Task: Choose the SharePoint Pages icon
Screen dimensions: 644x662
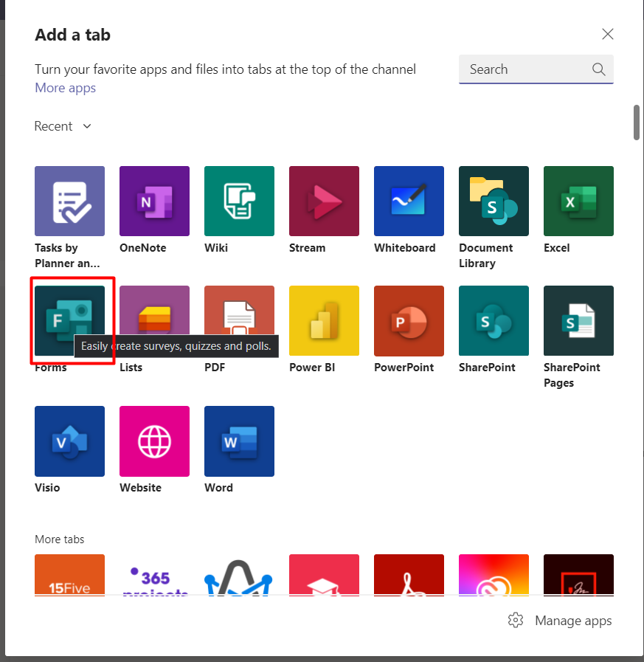Action: point(578,320)
